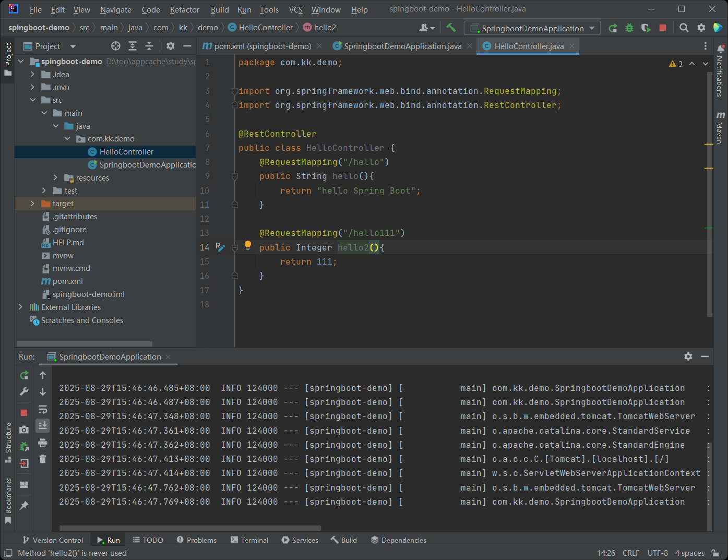
Task: Toggle the Project side tool window button
Action: (8, 59)
